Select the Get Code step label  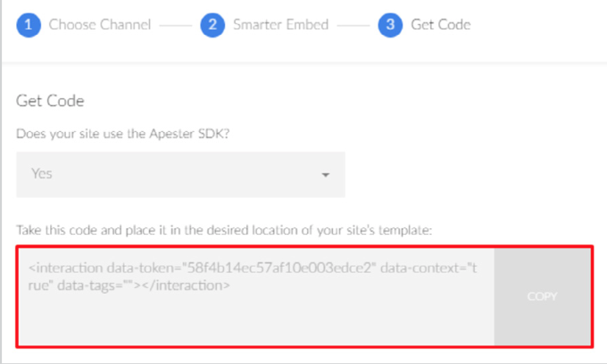pyautogui.click(x=441, y=25)
